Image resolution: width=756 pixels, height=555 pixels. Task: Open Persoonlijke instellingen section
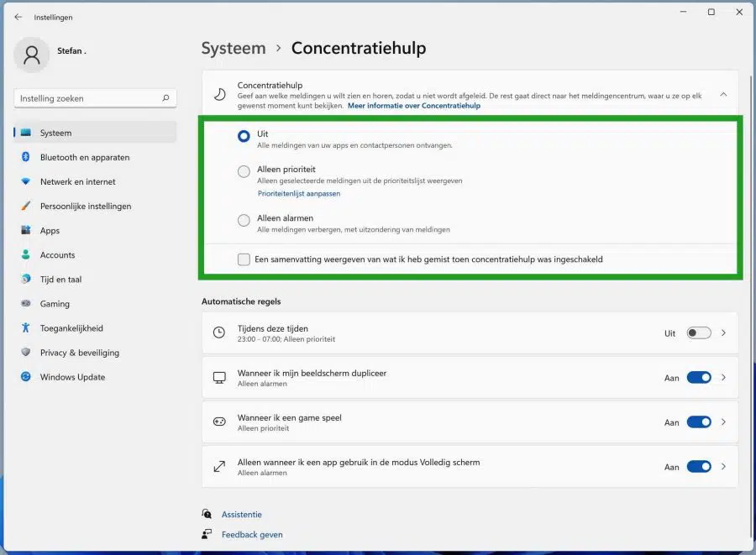(95, 206)
